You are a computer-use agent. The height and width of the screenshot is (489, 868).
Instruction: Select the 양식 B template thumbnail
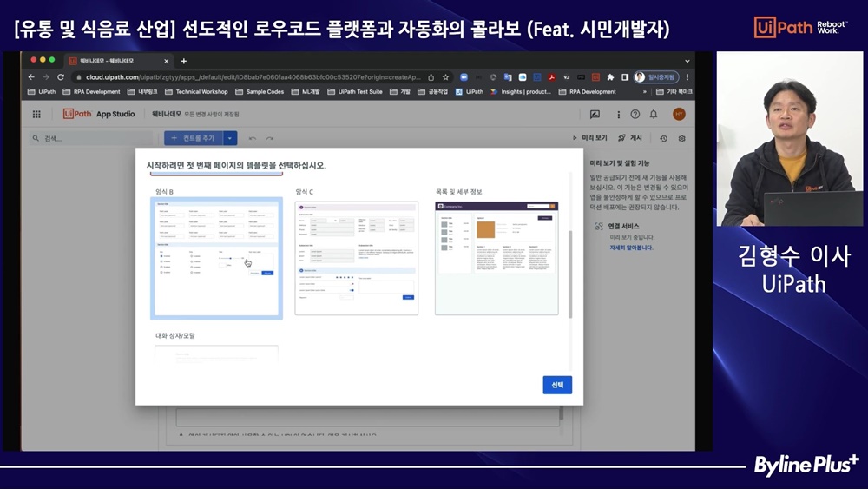tap(216, 258)
